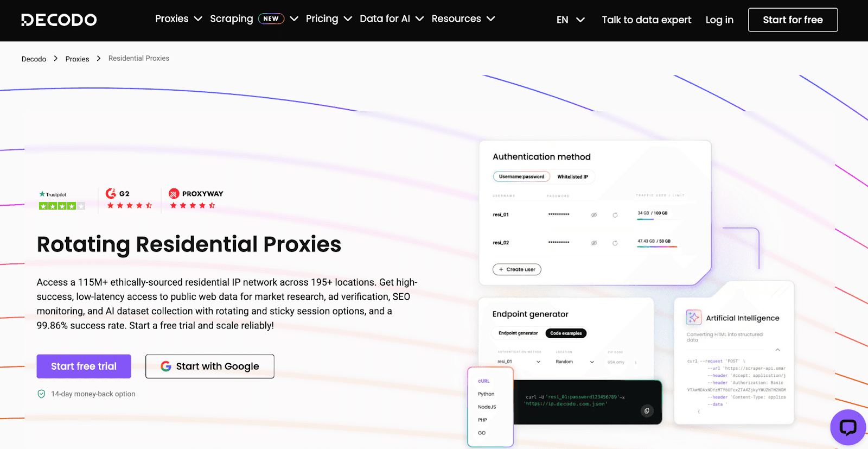Image resolution: width=868 pixels, height=449 pixels.
Task: Collapse the Artificial Intelligence panel chevron
Action: coord(777,350)
